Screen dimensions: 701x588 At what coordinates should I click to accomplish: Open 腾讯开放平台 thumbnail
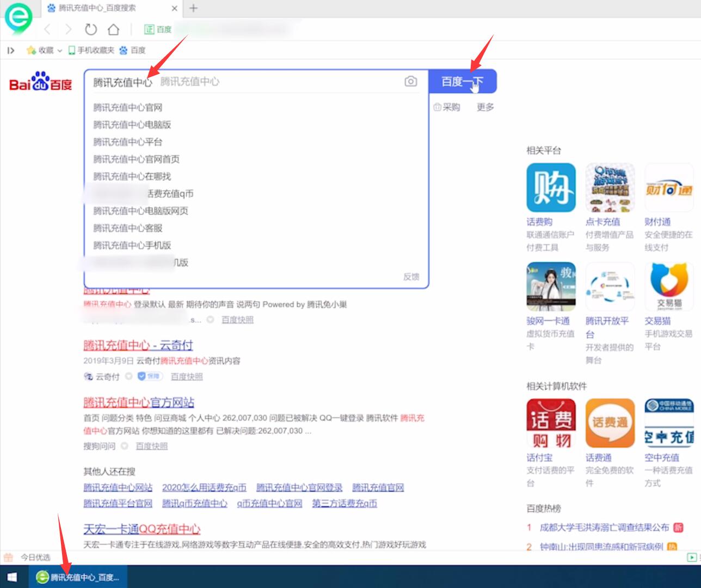point(610,287)
